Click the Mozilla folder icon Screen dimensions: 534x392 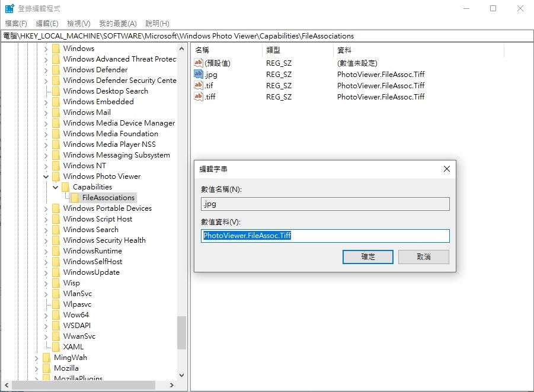click(47, 368)
